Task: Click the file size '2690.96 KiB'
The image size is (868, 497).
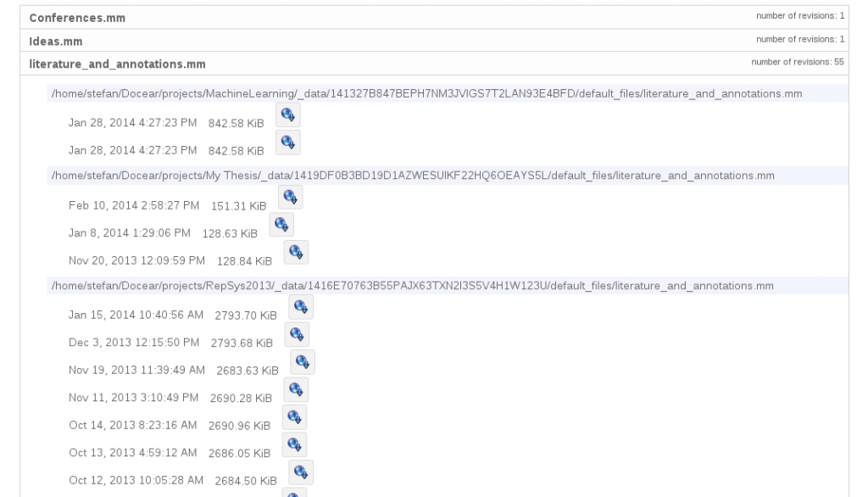Action: tap(239, 426)
